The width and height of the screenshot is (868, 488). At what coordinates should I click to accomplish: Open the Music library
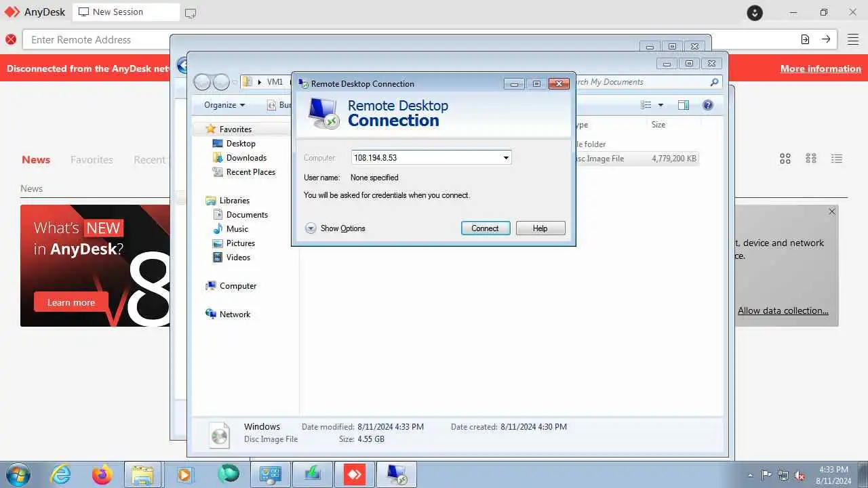237,229
